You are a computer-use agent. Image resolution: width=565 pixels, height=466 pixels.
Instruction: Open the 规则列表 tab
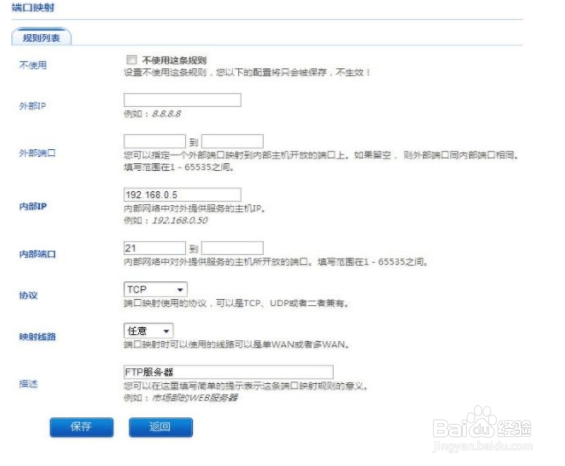(x=41, y=37)
